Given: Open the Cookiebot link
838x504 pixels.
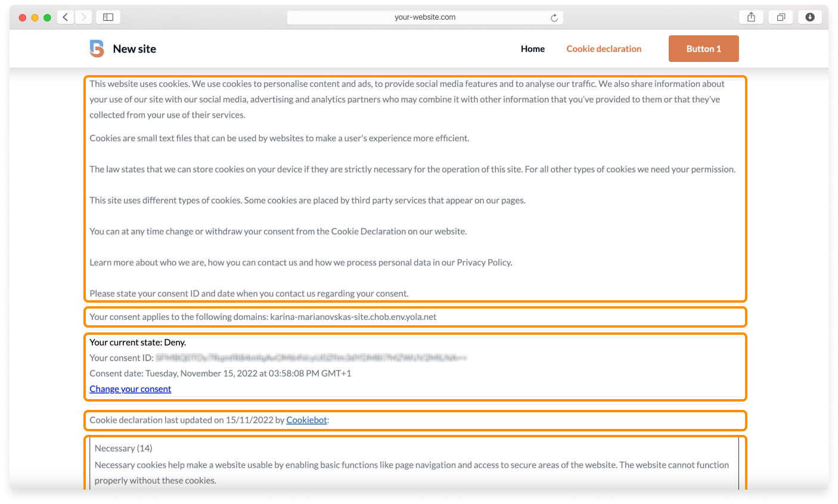Looking at the screenshot, I should point(306,420).
